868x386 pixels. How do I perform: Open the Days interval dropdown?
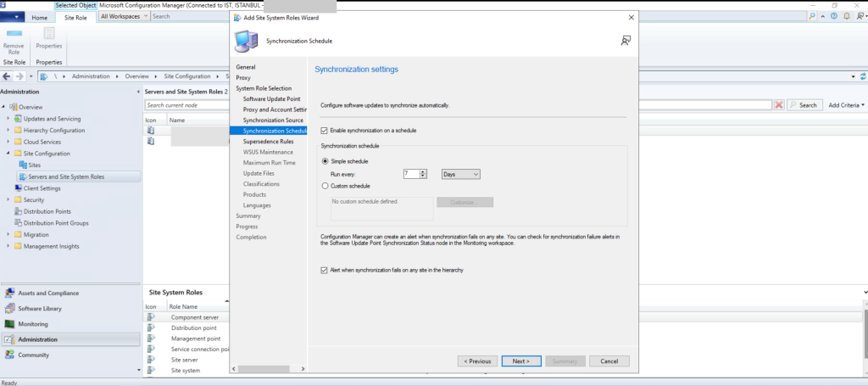point(460,174)
